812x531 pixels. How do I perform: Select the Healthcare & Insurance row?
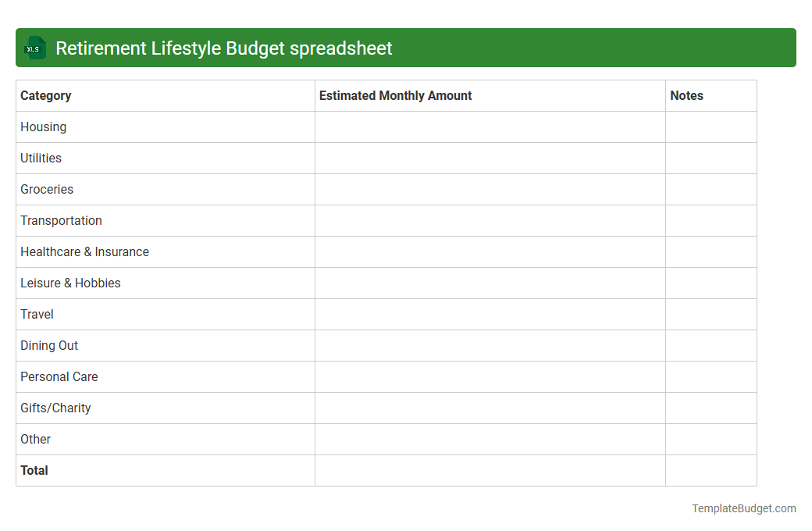point(84,251)
